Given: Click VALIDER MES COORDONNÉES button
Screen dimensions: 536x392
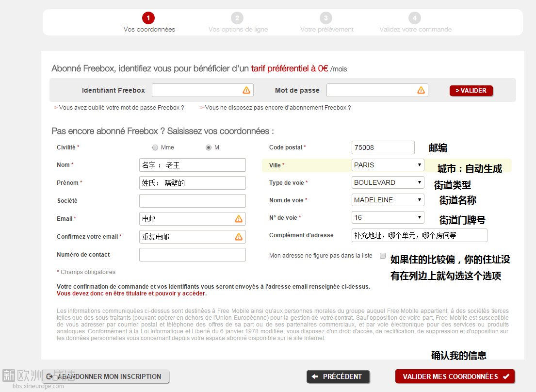Looking at the screenshot, I should click(x=455, y=376).
